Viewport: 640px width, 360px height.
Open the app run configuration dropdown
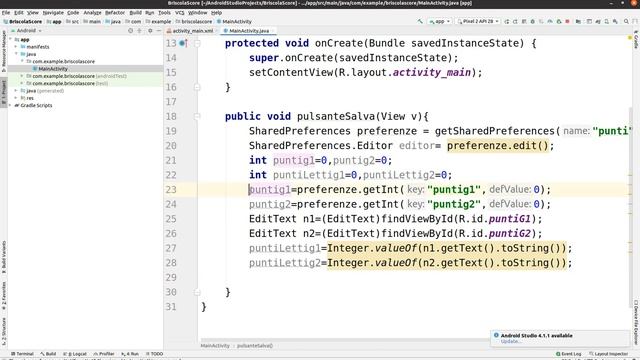440,21
